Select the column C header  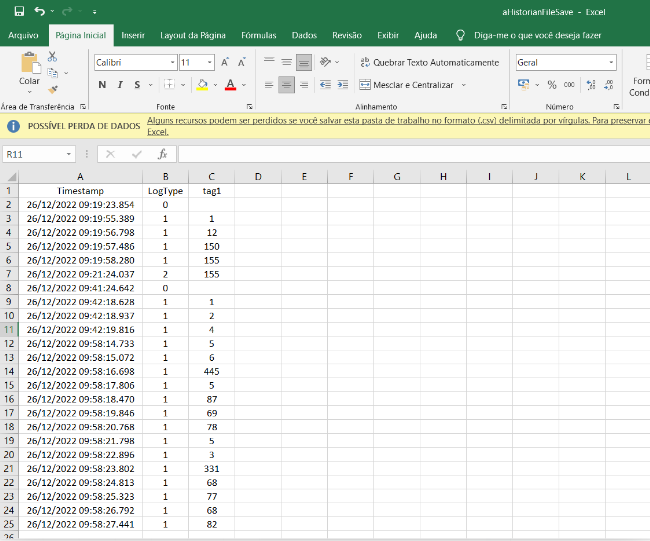211,177
